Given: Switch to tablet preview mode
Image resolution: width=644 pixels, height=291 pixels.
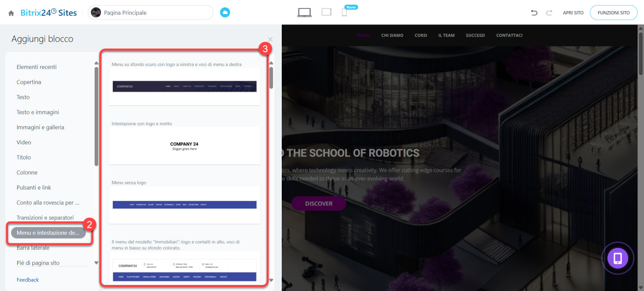Looking at the screenshot, I should 327,13.
